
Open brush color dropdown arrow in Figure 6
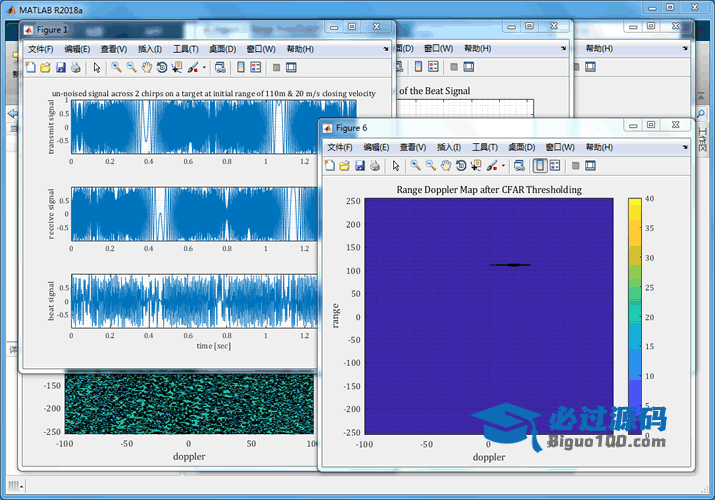tap(503, 166)
